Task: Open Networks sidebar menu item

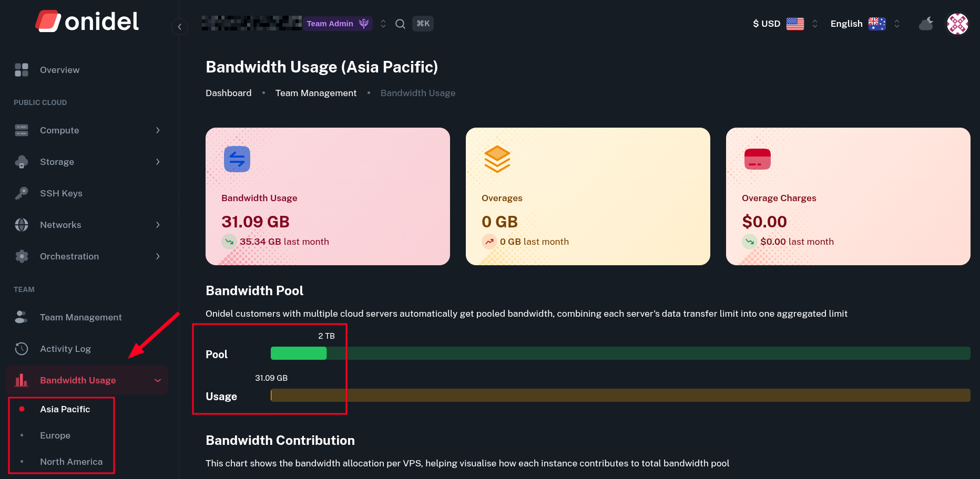Action: [x=60, y=225]
